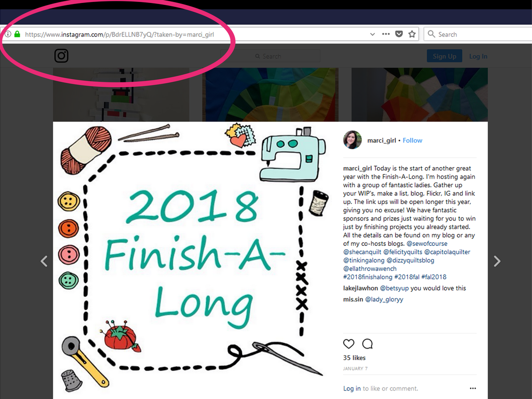Go to the previous post arrow
The image size is (532, 399).
pyautogui.click(x=44, y=261)
